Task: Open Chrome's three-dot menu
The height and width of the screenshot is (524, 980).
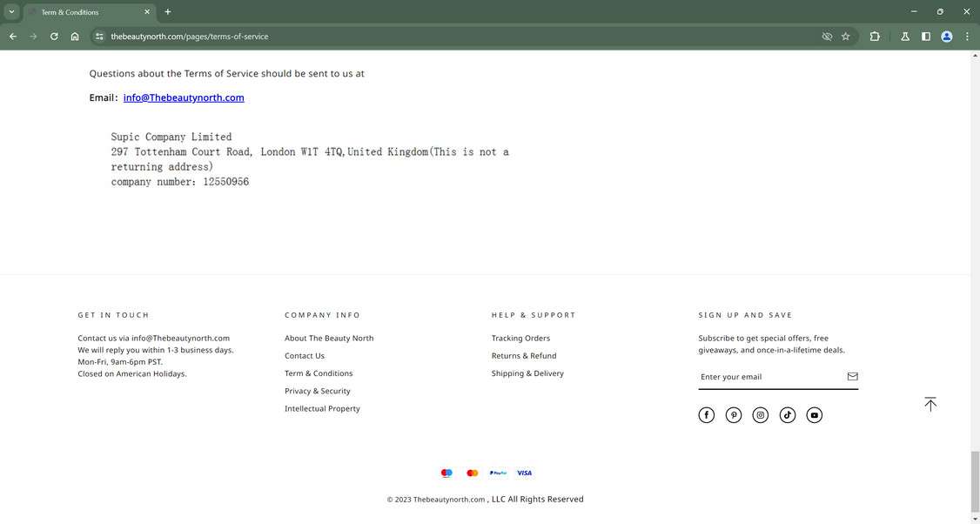Action: pos(967,37)
